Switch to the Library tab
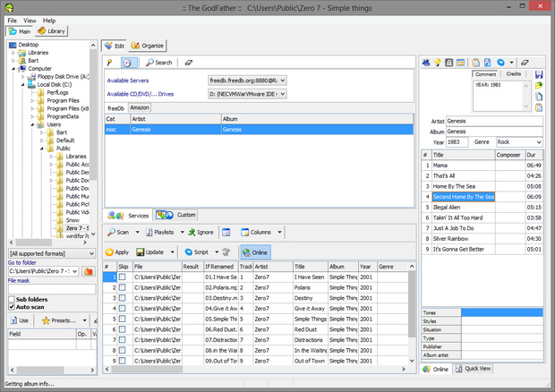This screenshot has width=555, height=392. (x=52, y=31)
